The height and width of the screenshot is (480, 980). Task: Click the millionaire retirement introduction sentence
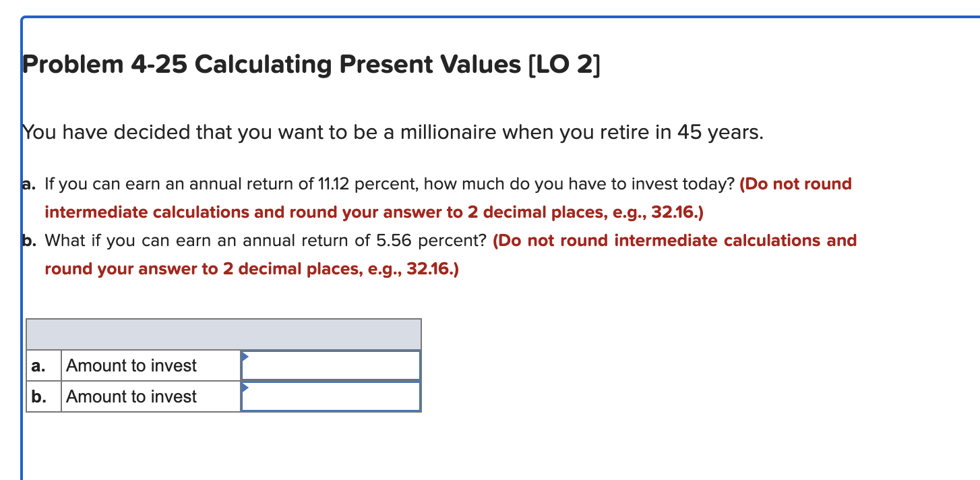click(x=391, y=132)
